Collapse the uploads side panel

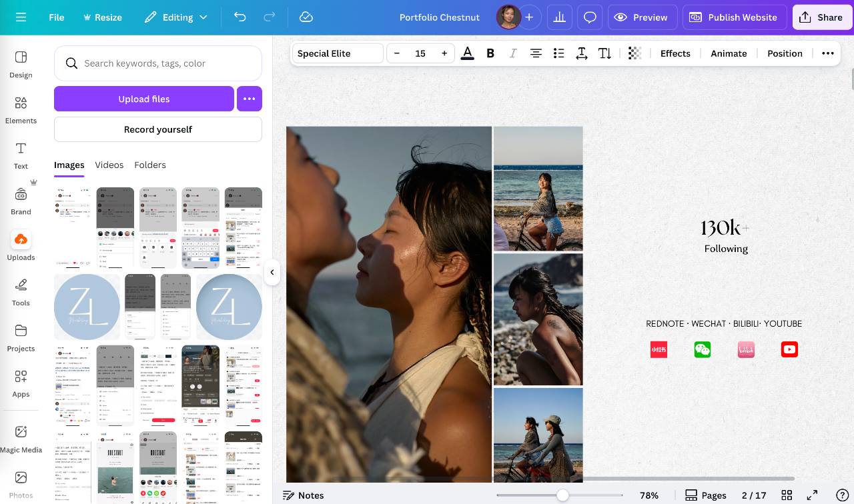tap(272, 272)
